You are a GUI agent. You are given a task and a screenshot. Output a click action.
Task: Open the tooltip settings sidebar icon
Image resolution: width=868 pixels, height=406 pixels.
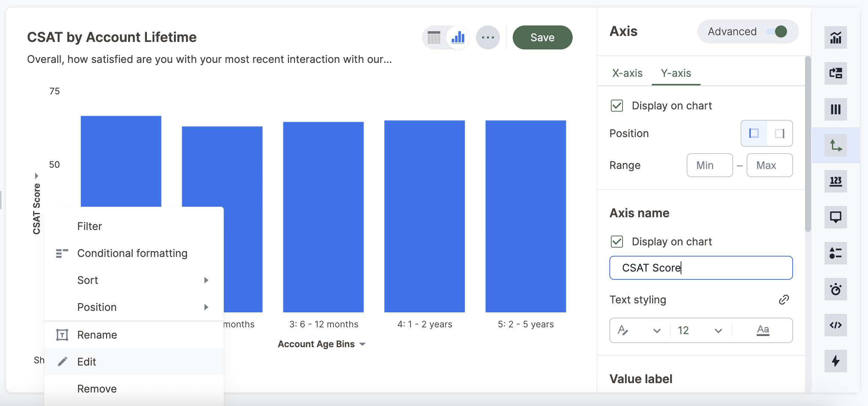(835, 217)
